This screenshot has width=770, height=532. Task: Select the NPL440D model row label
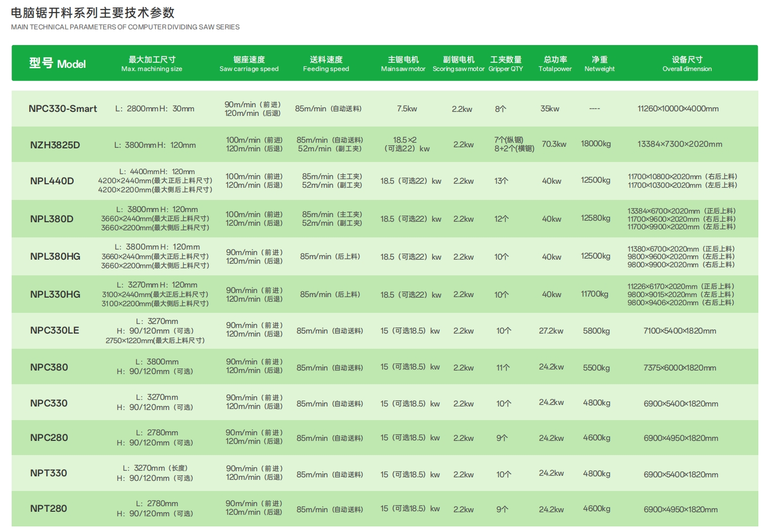click(x=52, y=181)
